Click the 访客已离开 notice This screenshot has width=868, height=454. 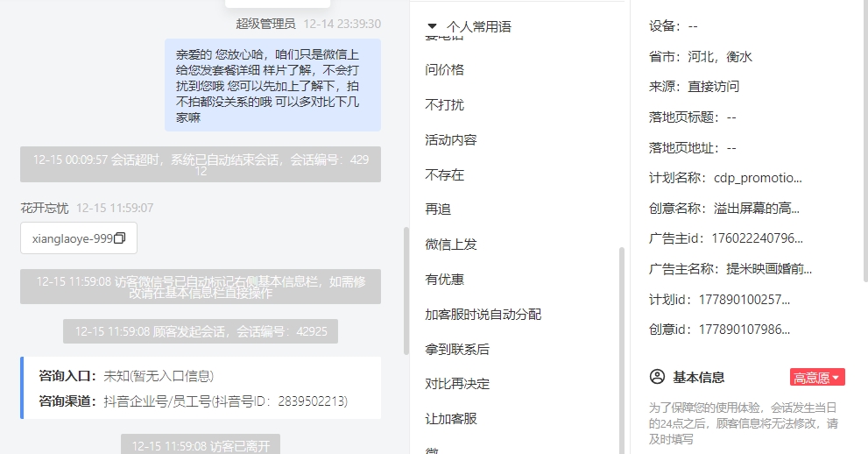pyautogui.click(x=201, y=444)
